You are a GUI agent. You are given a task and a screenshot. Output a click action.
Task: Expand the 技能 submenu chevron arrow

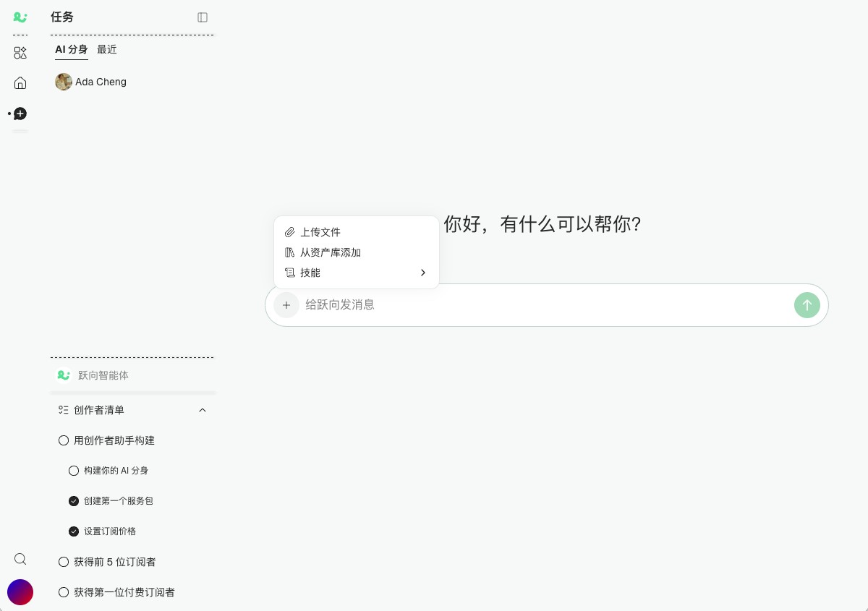(x=423, y=273)
